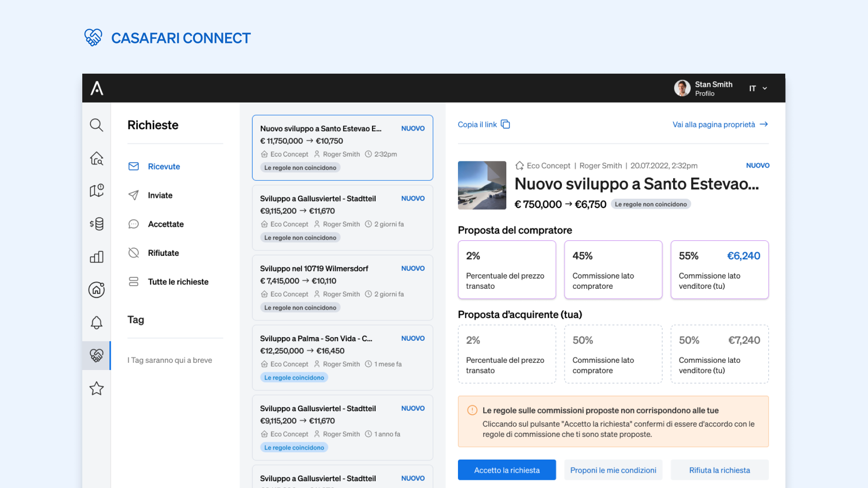Screen dimensions: 868x488
Task: Select the 2% transacted price percentage card
Action: point(506,269)
